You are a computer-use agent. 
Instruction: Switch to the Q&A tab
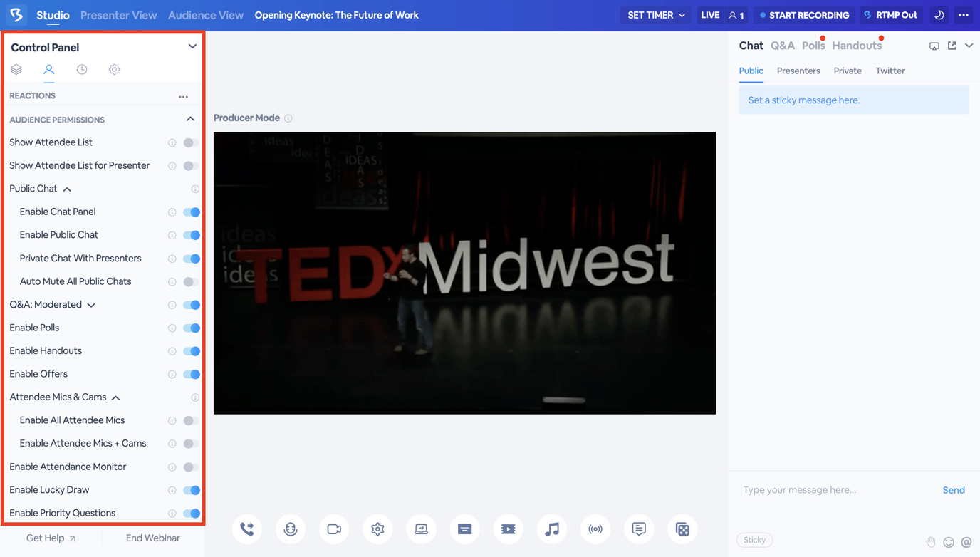pyautogui.click(x=782, y=46)
